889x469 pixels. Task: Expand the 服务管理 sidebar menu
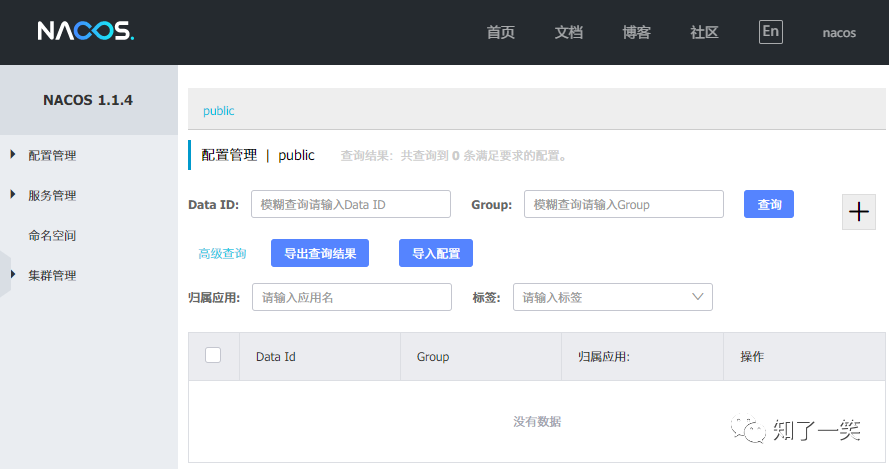[x=52, y=195]
